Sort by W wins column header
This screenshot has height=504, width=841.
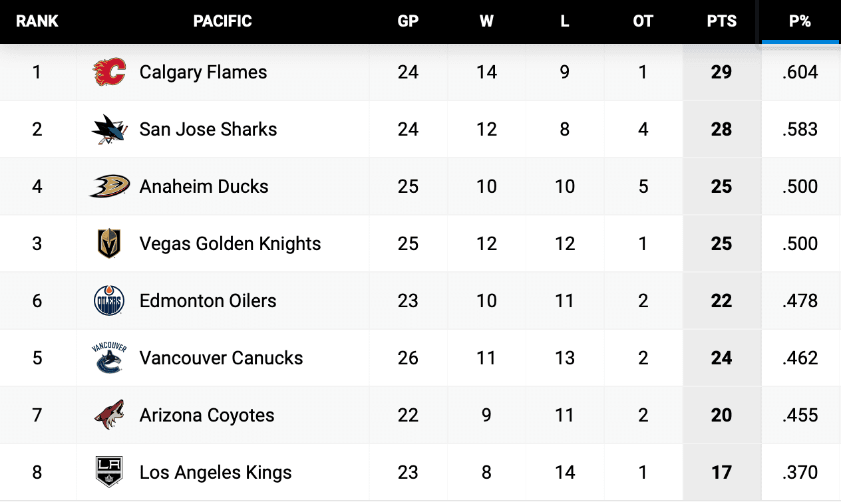click(486, 21)
